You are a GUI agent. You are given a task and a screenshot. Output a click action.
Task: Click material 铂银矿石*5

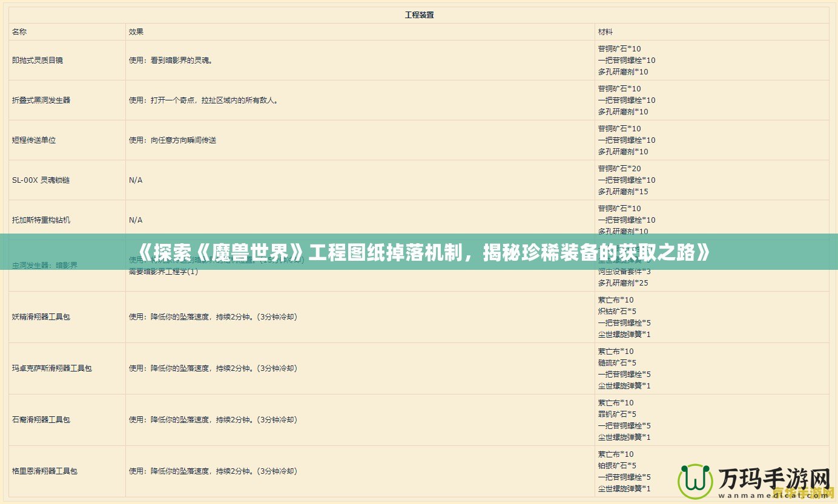pos(617,466)
